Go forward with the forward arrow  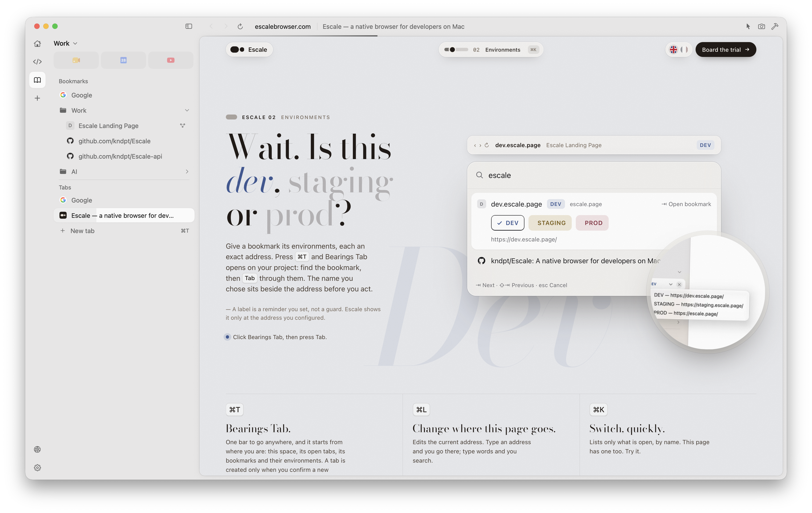coord(226,26)
